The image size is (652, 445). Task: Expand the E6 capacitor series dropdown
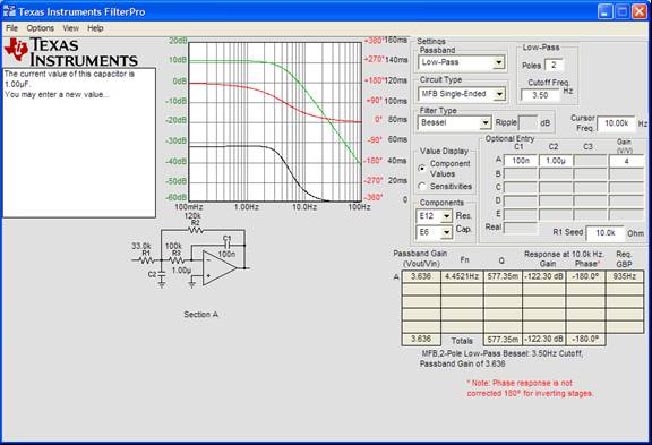pos(446,232)
